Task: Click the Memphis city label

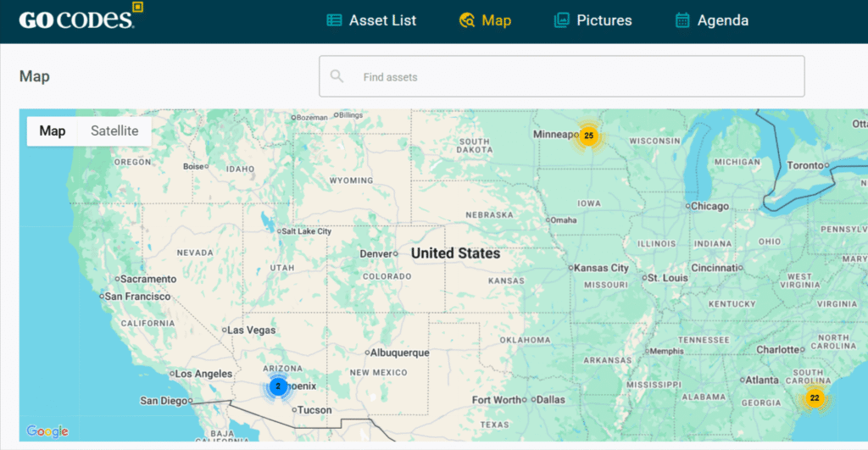Action: point(666,352)
